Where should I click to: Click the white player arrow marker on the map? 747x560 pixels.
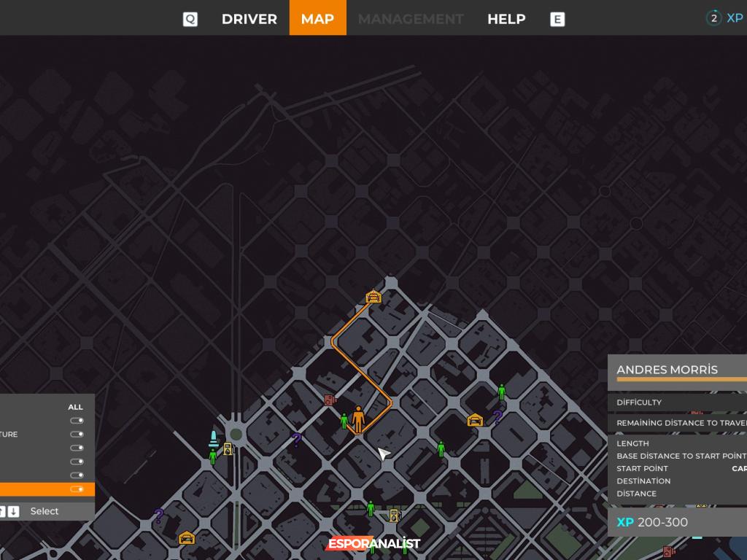coord(384,454)
